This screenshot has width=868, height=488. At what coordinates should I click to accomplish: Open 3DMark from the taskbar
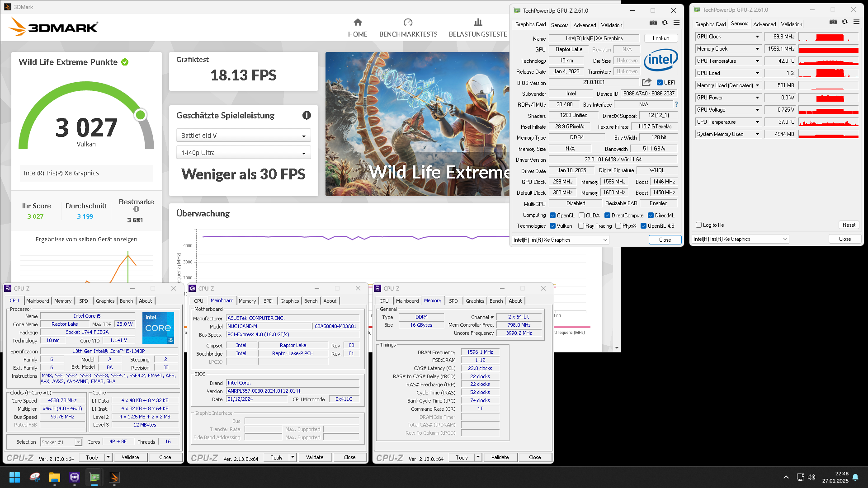(x=114, y=477)
